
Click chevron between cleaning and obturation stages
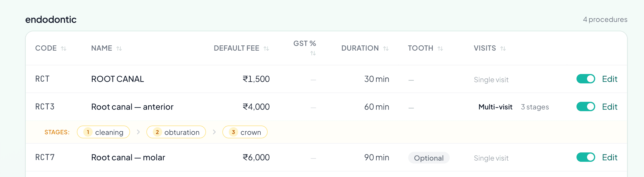tap(138, 132)
